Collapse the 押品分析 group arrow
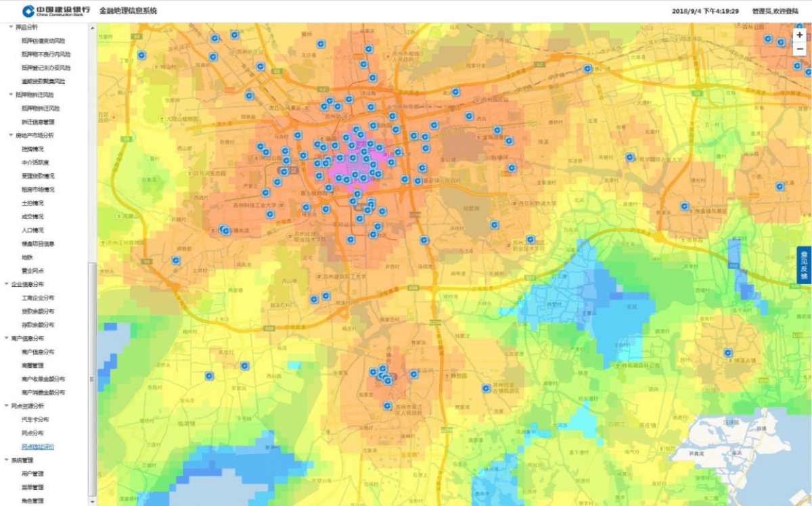 (x=10, y=27)
